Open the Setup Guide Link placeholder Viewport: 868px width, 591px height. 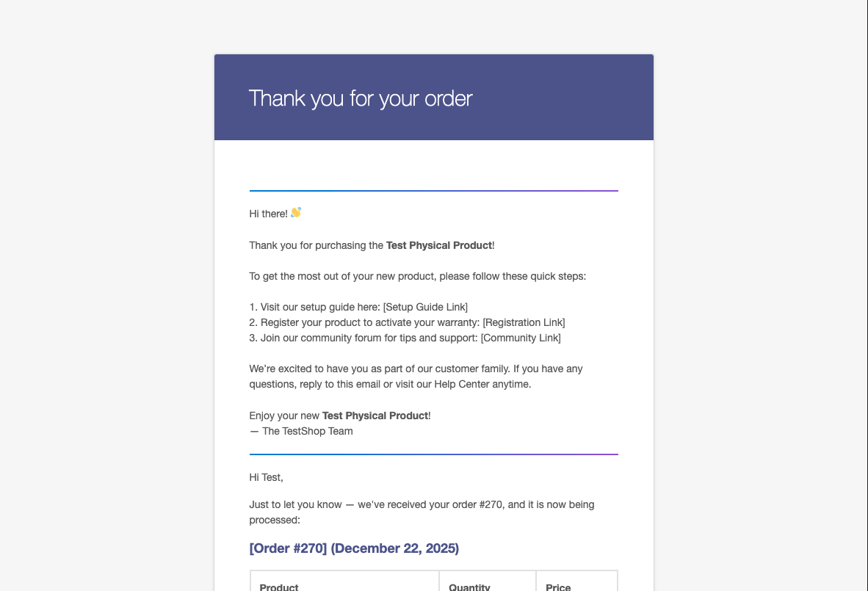(x=425, y=307)
